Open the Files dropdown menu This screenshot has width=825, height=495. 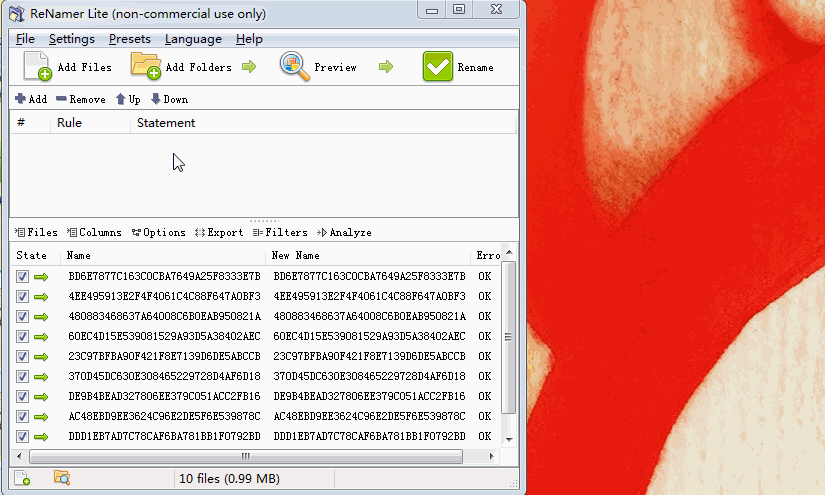tap(36, 232)
